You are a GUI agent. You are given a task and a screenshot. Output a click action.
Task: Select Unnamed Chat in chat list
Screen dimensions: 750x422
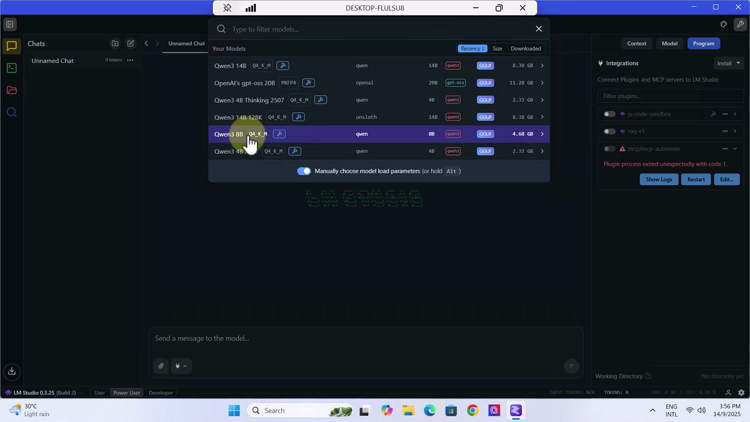coord(83,61)
